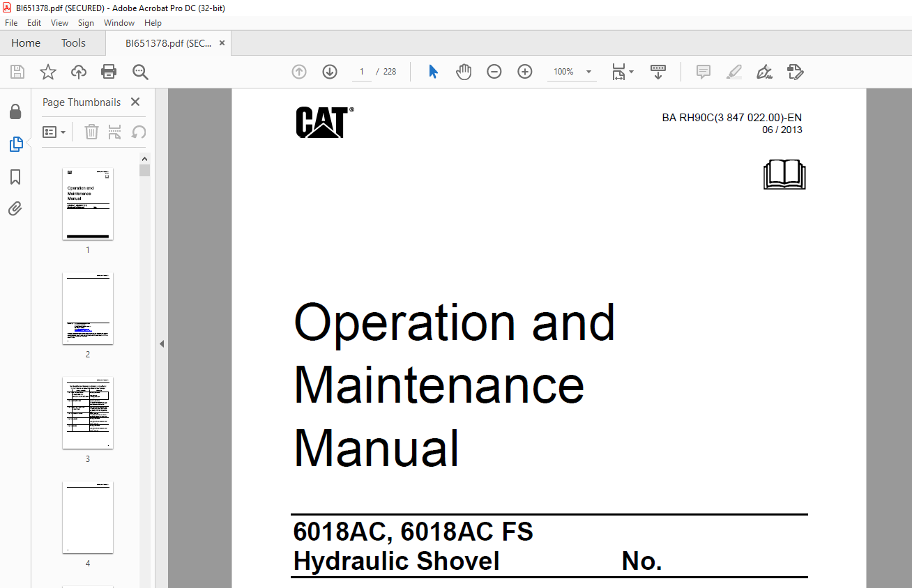Open the Window menu

(x=119, y=23)
